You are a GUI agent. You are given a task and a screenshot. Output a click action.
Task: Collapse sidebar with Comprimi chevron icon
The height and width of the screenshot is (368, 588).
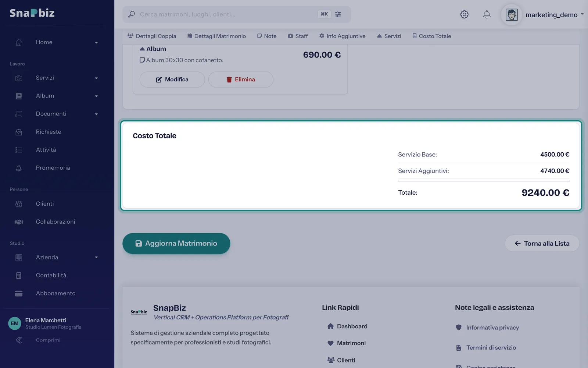(19, 340)
